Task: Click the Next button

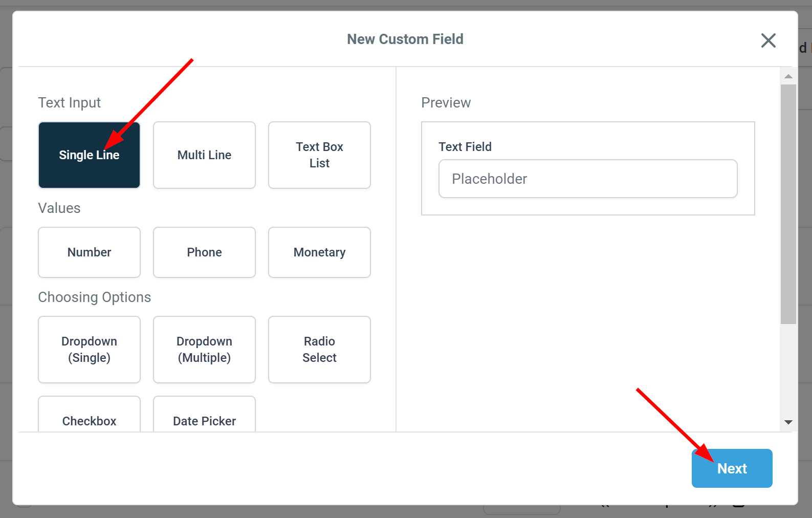Action: pos(732,468)
